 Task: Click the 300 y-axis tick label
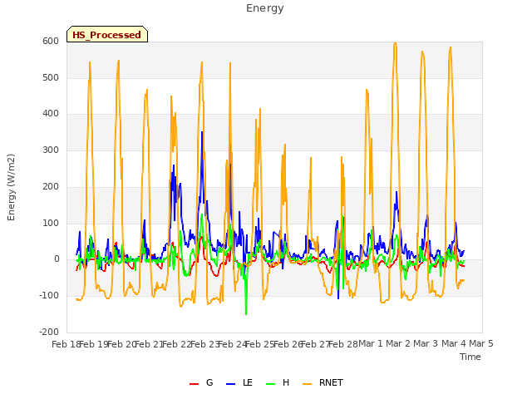tap(51, 150)
